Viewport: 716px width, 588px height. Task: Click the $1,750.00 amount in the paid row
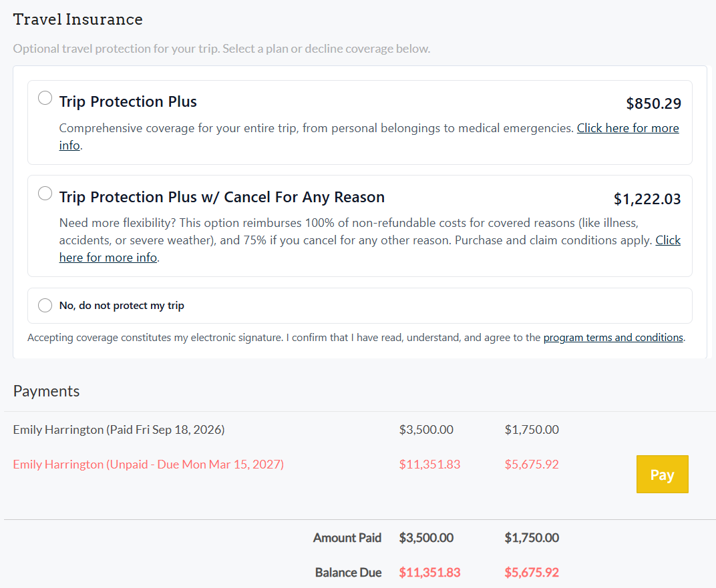tap(532, 430)
